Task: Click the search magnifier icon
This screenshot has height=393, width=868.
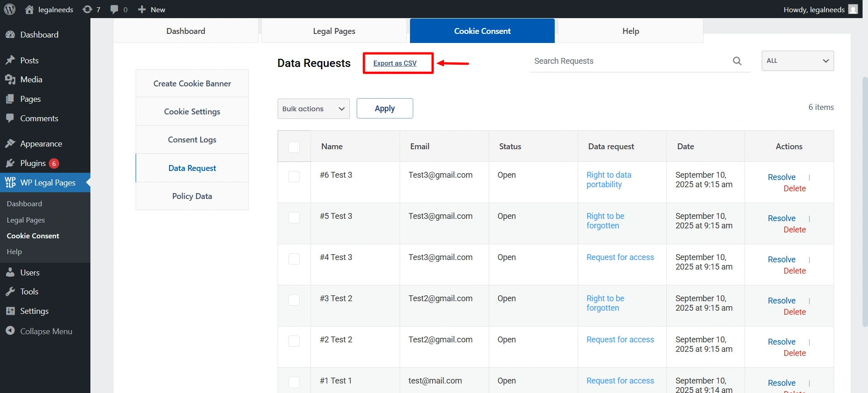Action: click(x=737, y=61)
